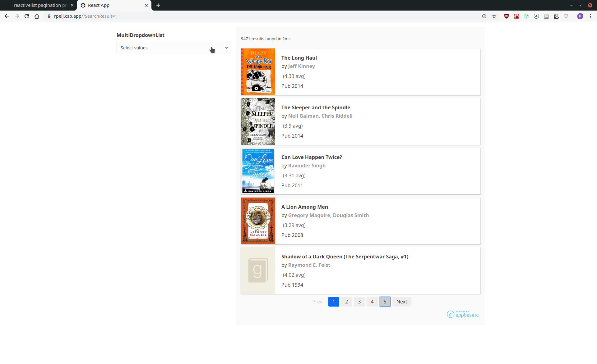
Task: Click the appbase.io logo
Action: 463,314
